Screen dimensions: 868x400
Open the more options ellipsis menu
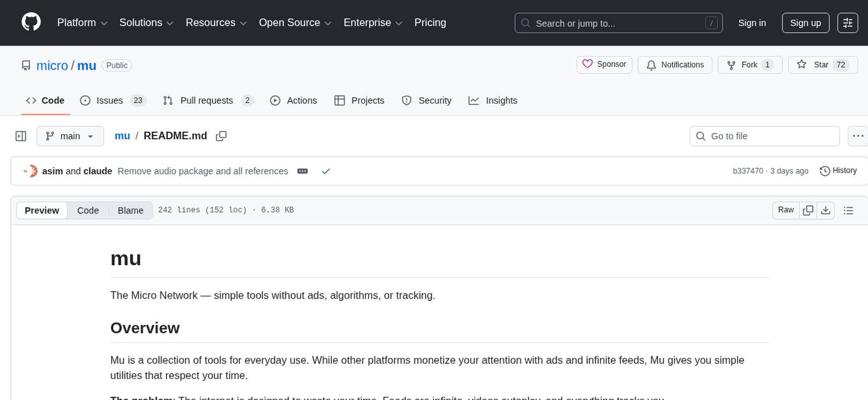point(858,136)
